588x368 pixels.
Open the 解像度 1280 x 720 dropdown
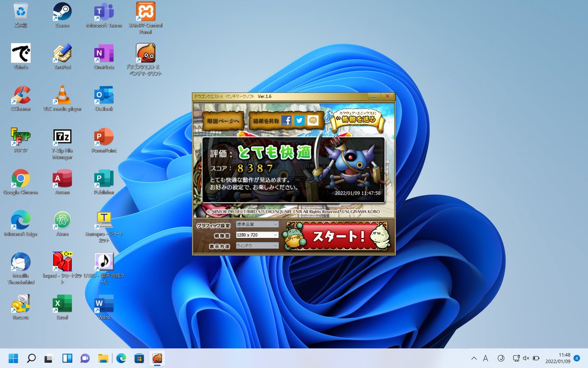(x=257, y=235)
